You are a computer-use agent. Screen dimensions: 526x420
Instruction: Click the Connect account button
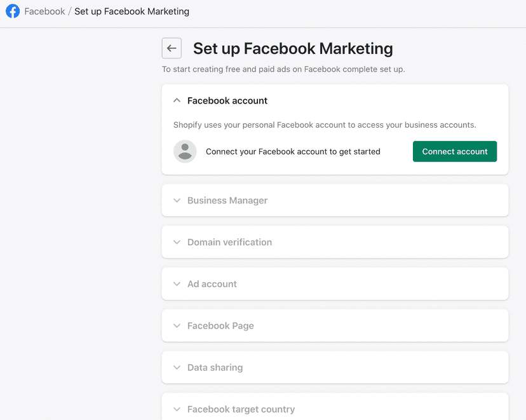click(455, 151)
